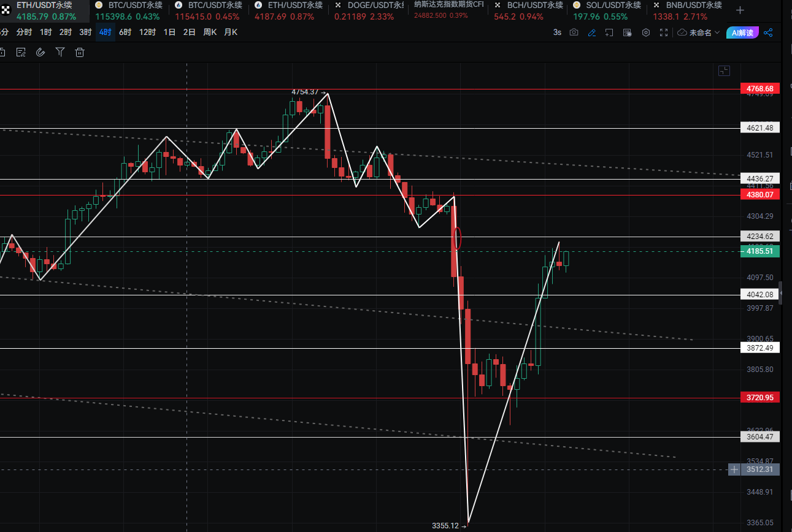Open the 纳斯达克指数期货CFI tab
This screenshot has height=532, width=792.
point(448,11)
